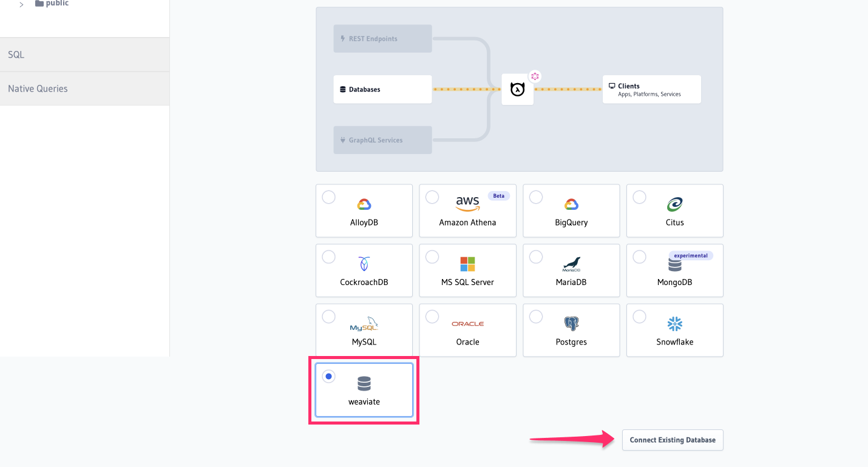Click the CockroachDB logo icon
Viewport: 868px width, 467px height.
pos(364,263)
